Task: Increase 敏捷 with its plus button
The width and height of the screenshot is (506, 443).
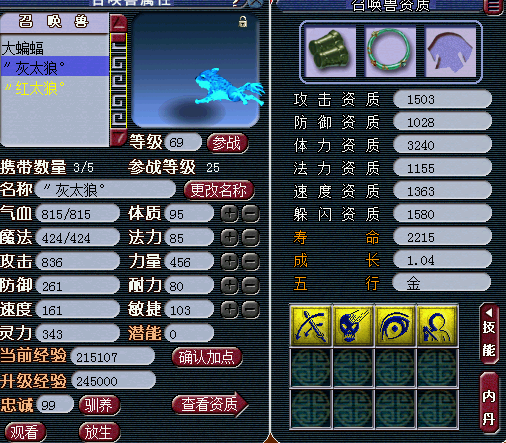Action: click(x=230, y=310)
